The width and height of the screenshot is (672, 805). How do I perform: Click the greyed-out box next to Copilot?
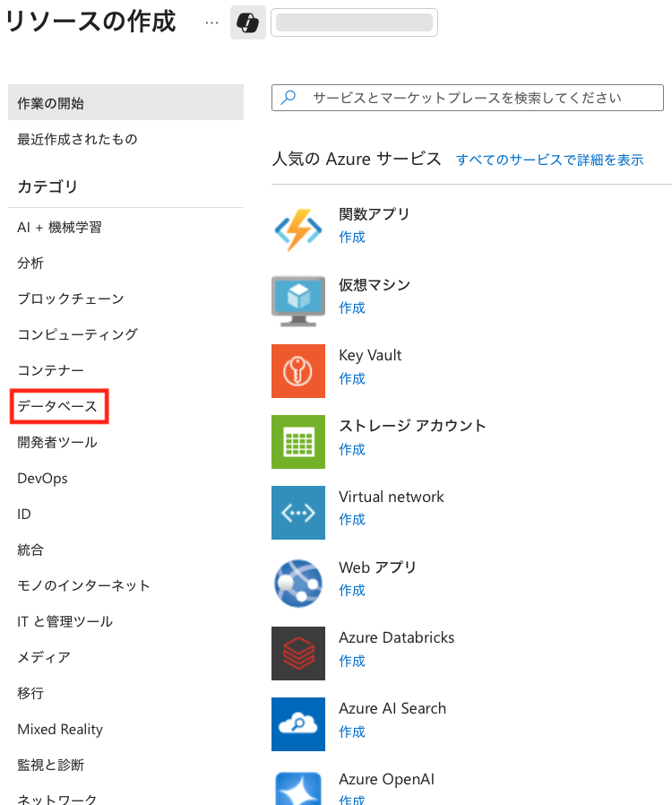[354, 22]
